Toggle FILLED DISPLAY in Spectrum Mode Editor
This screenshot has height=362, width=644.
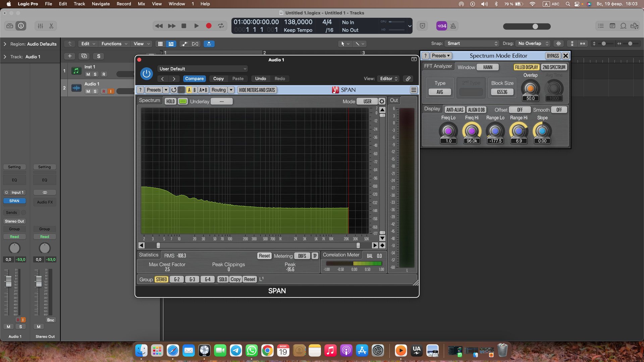(526, 67)
